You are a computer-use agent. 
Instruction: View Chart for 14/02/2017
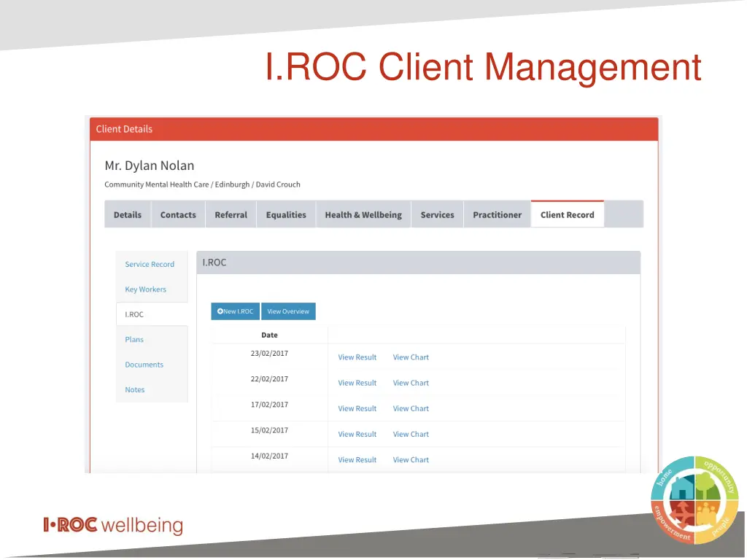411,460
